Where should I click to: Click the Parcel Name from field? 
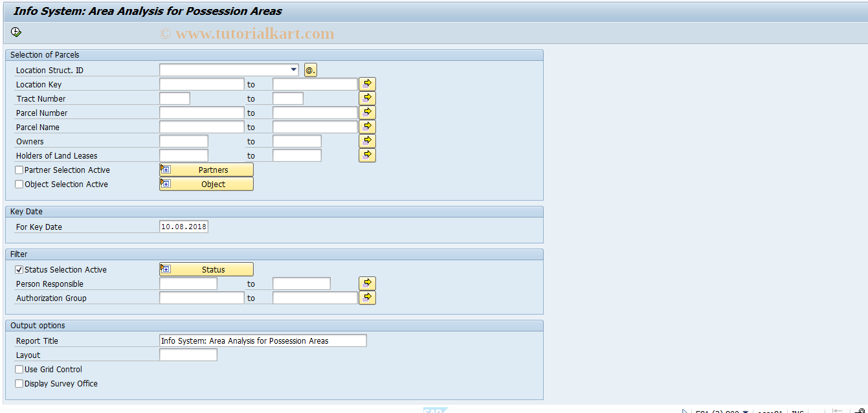pos(202,127)
